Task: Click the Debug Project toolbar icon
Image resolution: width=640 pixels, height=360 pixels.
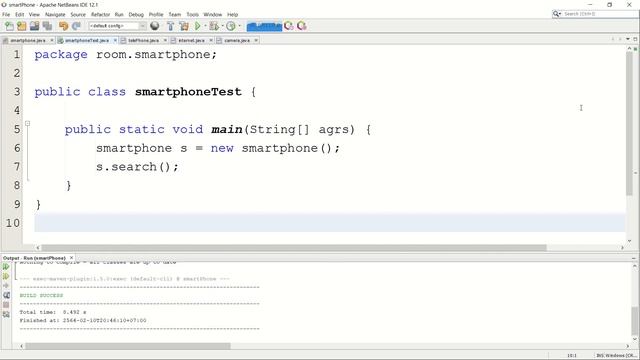Action: [213, 26]
